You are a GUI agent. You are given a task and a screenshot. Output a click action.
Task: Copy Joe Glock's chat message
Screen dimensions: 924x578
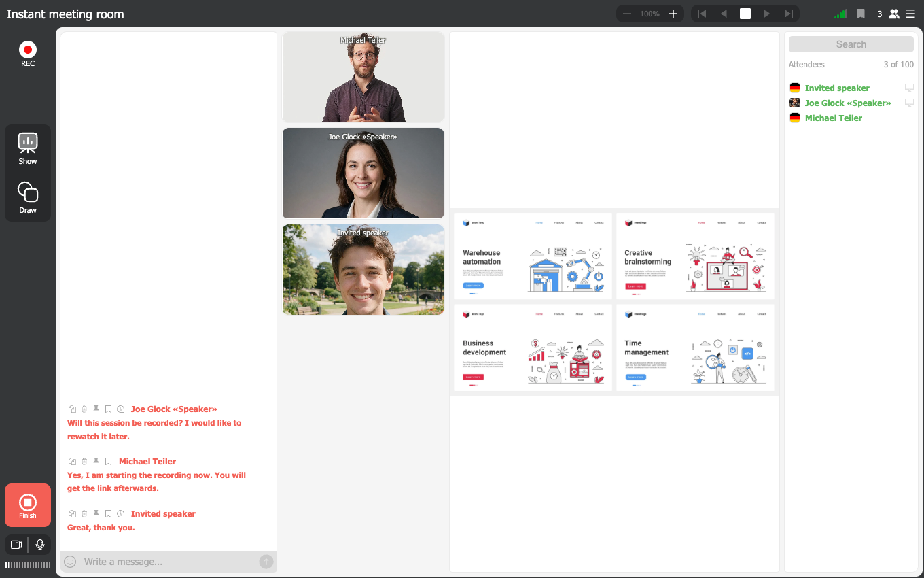(x=72, y=409)
